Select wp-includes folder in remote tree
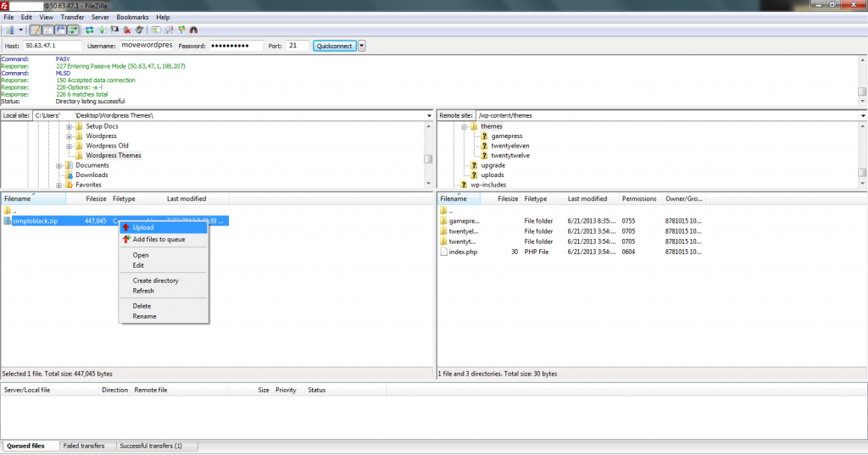Image resolution: width=868 pixels, height=455 pixels. click(487, 185)
